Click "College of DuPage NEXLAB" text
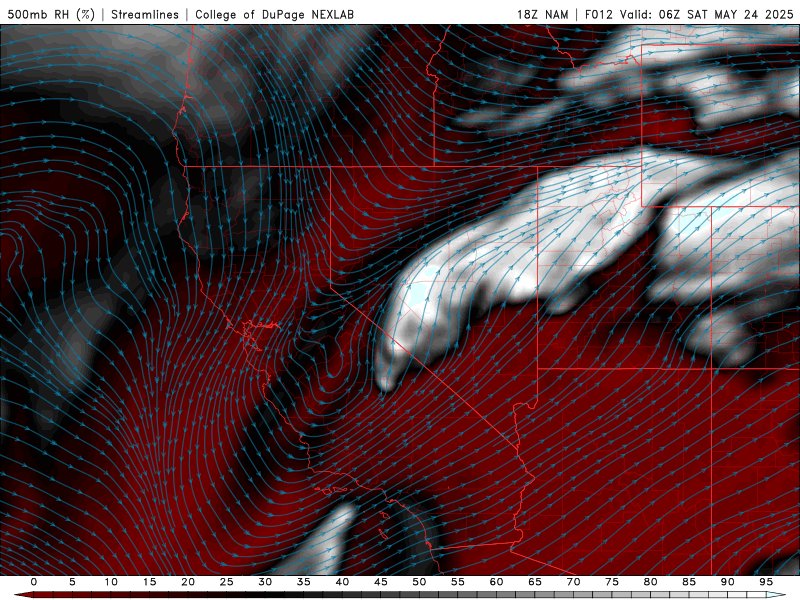The width and height of the screenshot is (800, 600). coord(274,14)
